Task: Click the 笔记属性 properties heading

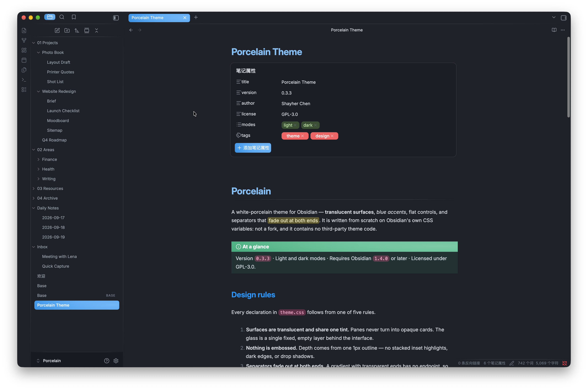Action: (246, 71)
